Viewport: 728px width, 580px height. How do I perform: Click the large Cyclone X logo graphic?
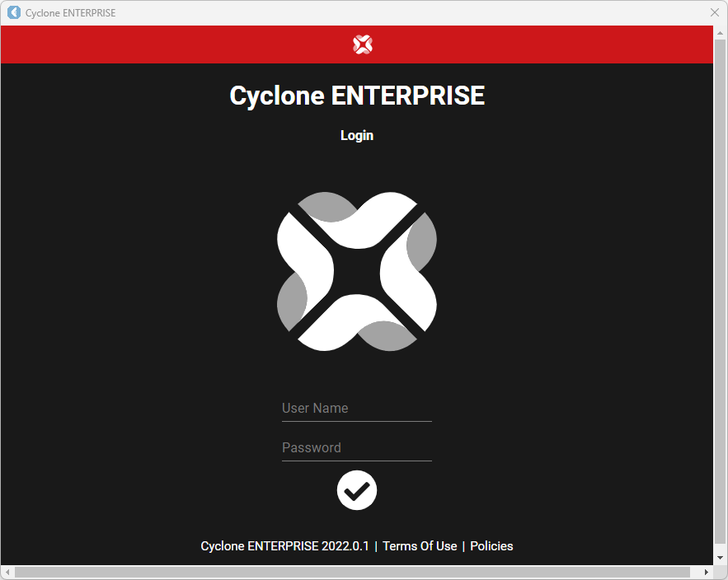(x=357, y=271)
